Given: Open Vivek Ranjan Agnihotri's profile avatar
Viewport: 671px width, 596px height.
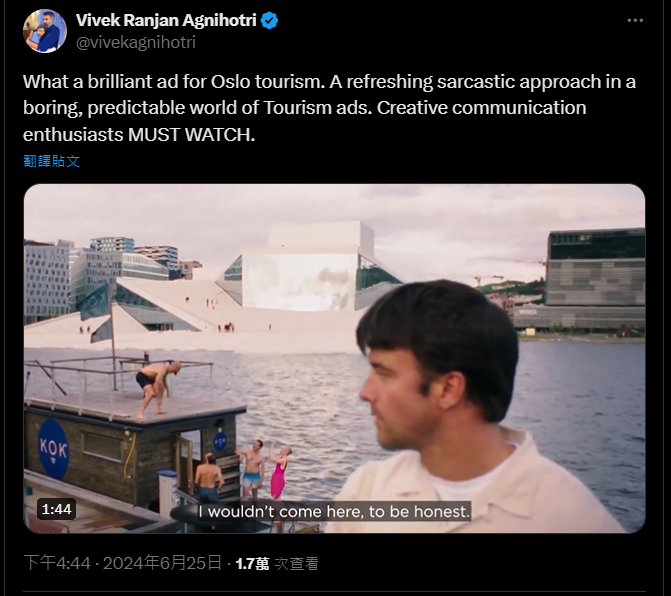Looking at the screenshot, I should pyautogui.click(x=45, y=31).
